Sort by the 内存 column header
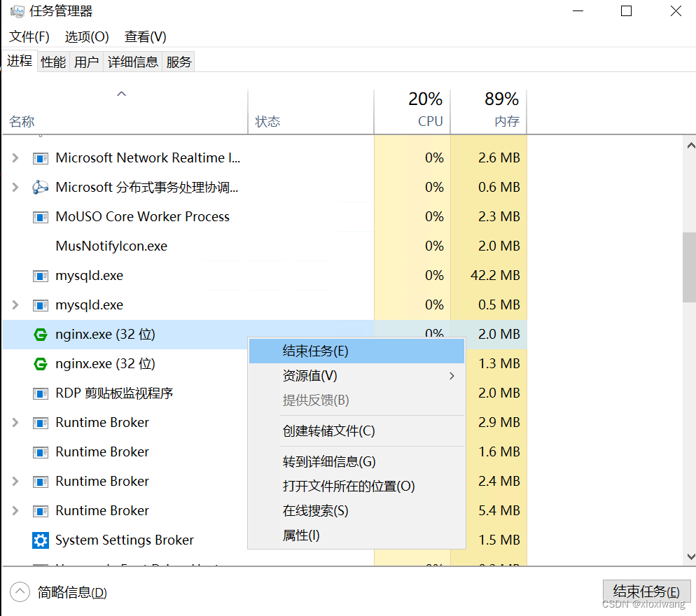Screen dimensions: 696x616 [489, 111]
